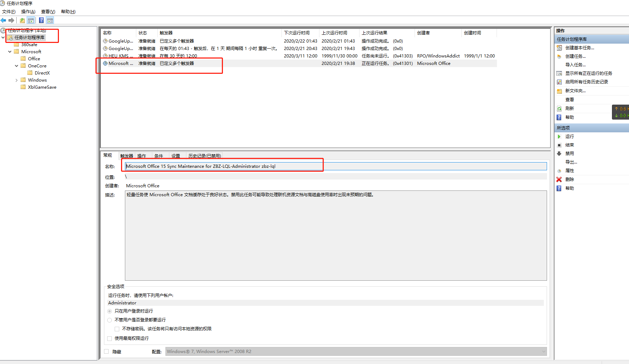Open the 查看(V) menu

click(48, 12)
